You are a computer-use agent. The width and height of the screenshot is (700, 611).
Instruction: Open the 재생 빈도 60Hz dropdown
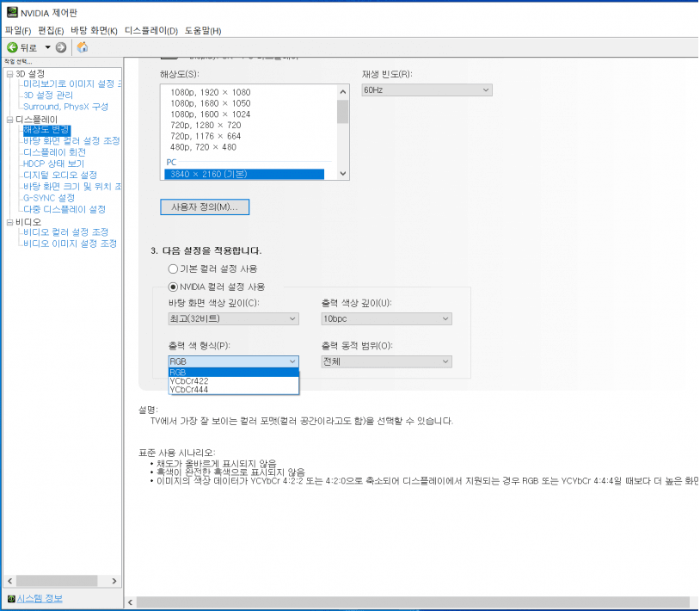(427, 89)
